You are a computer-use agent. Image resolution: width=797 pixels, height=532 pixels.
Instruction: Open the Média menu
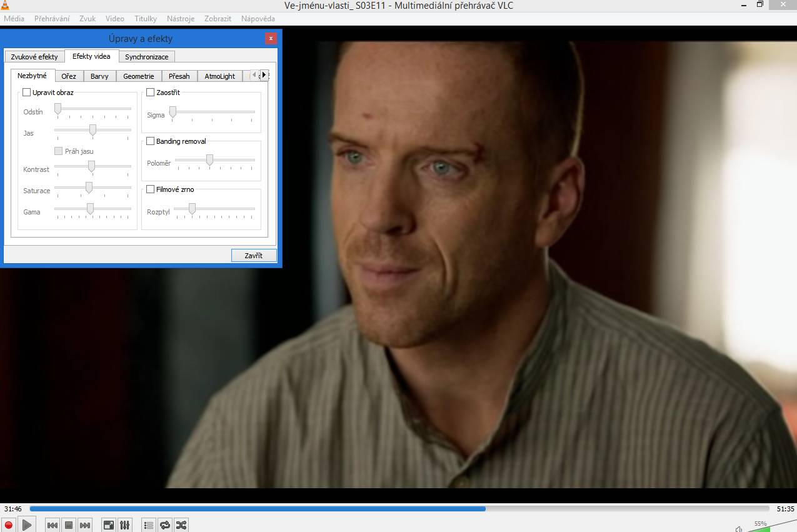point(14,19)
